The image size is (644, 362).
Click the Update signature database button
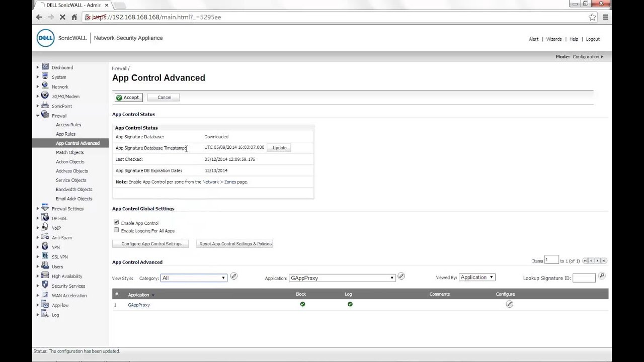[x=279, y=148]
